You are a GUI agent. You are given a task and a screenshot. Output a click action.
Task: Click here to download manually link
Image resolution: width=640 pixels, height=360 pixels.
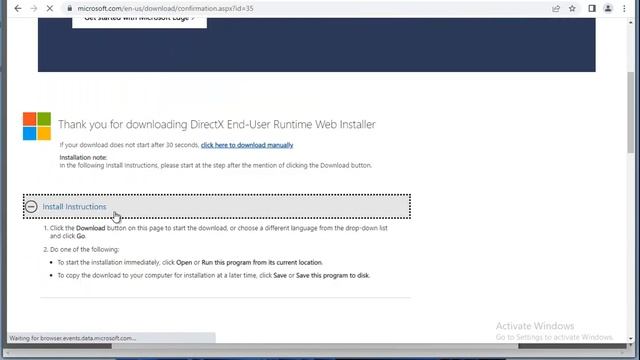pos(247,145)
